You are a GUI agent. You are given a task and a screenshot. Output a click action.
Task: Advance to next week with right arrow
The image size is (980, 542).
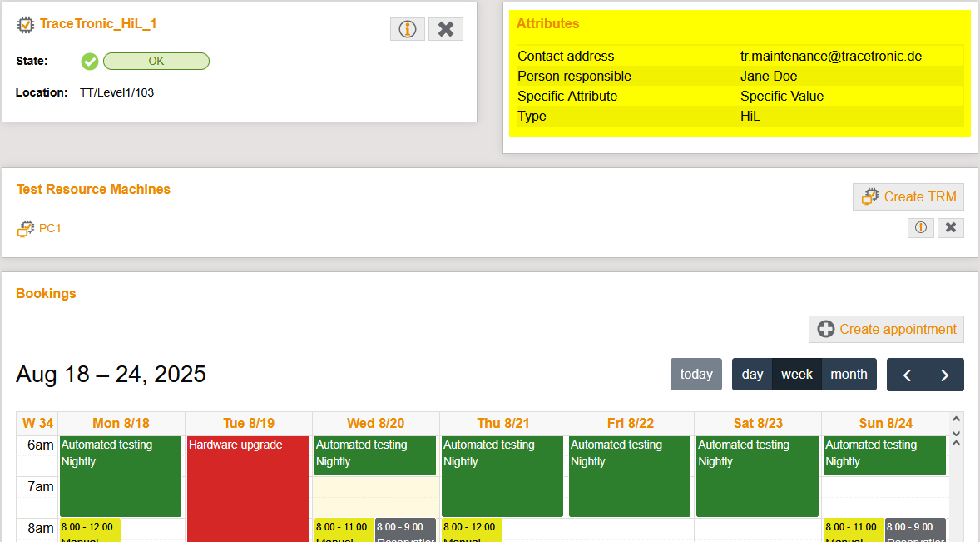pos(944,375)
